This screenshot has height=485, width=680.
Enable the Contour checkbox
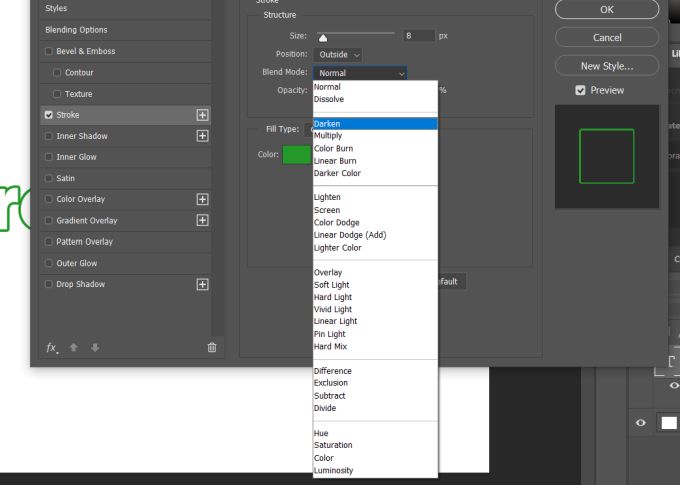57,72
